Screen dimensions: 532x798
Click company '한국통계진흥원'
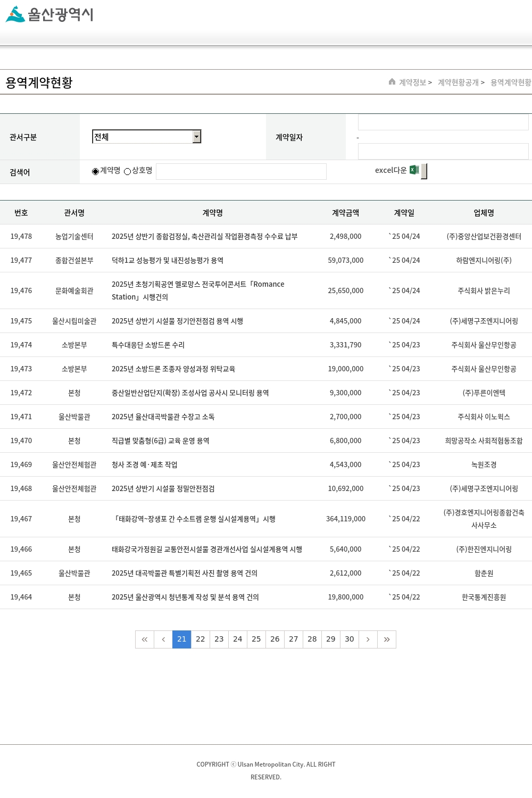(x=484, y=597)
